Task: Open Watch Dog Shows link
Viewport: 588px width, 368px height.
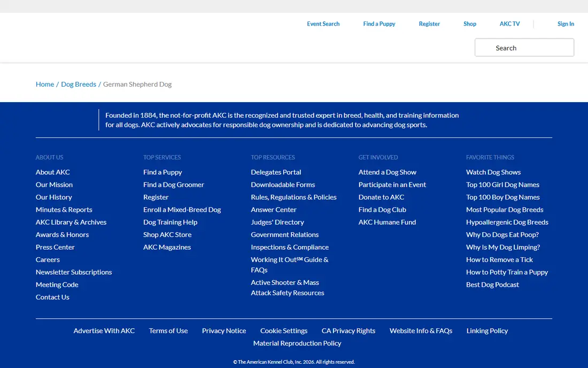Action: (x=493, y=172)
